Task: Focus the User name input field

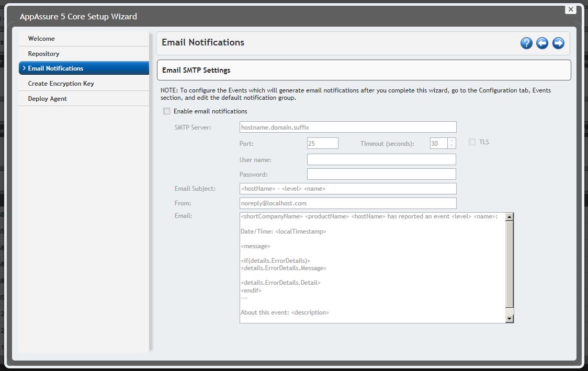Action: 381,159
